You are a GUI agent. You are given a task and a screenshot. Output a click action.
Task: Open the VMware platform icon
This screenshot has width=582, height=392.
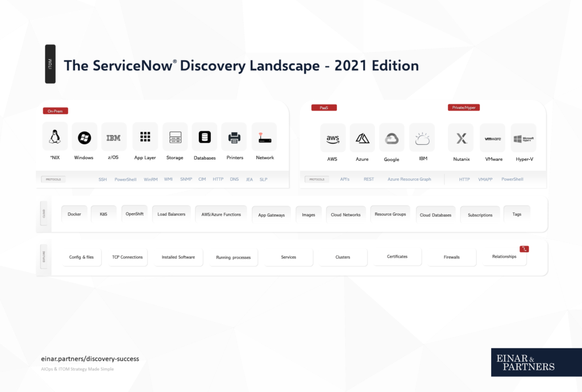coord(492,138)
